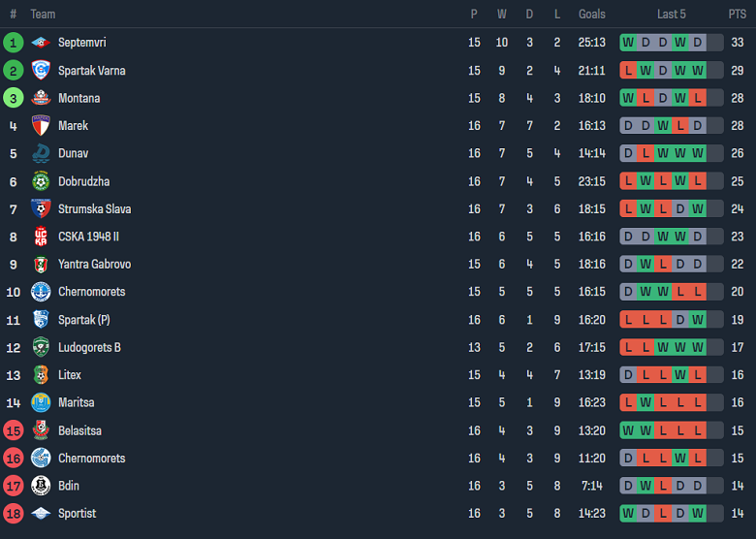Select the Ludogorets B team logo

pos(40,347)
